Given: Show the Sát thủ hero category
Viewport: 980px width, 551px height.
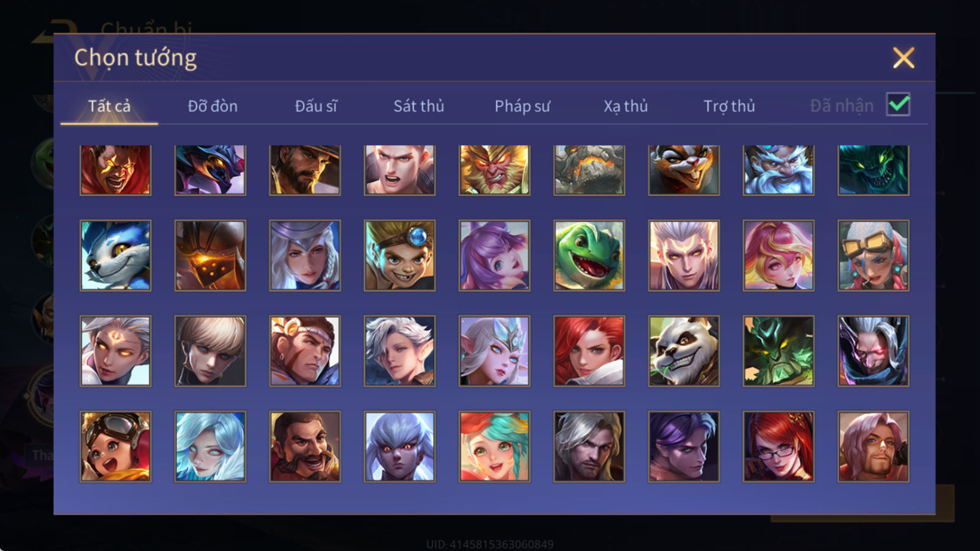Looking at the screenshot, I should point(419,106).
